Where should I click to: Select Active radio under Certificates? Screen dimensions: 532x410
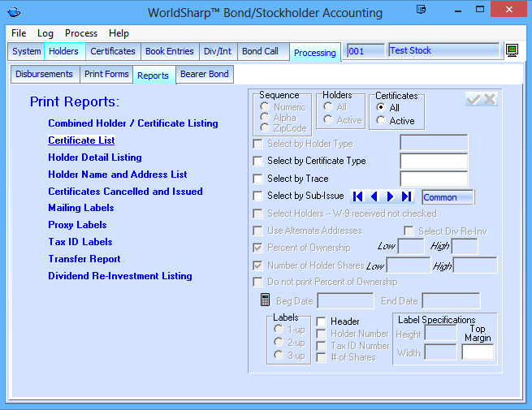[x=381, y=121]
